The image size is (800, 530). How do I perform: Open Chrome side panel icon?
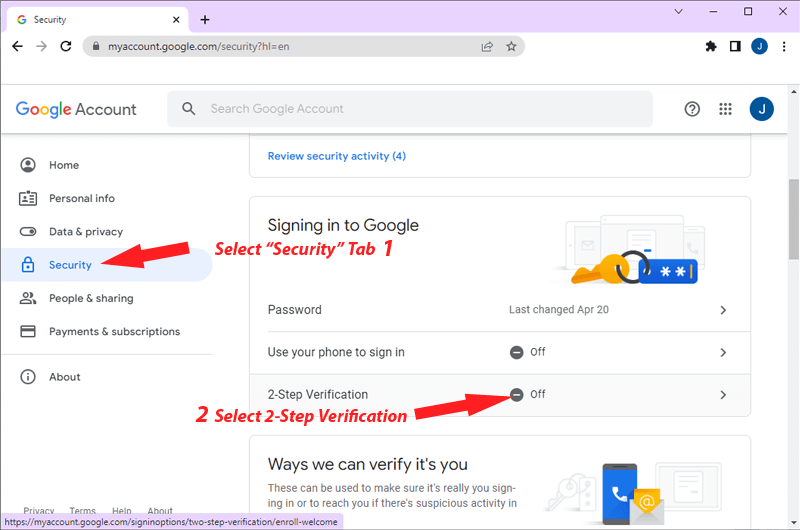tap(735, 46)
